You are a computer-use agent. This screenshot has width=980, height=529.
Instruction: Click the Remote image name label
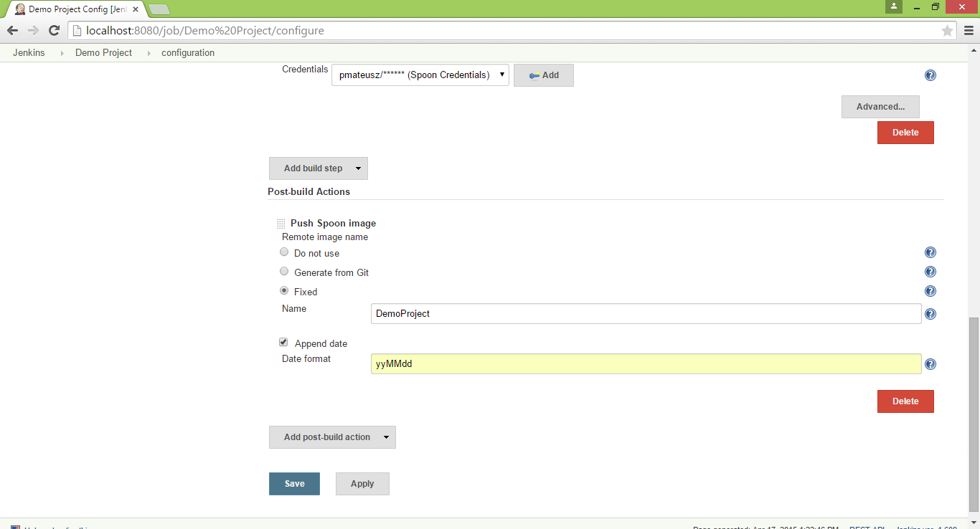[x=325, y=237]
